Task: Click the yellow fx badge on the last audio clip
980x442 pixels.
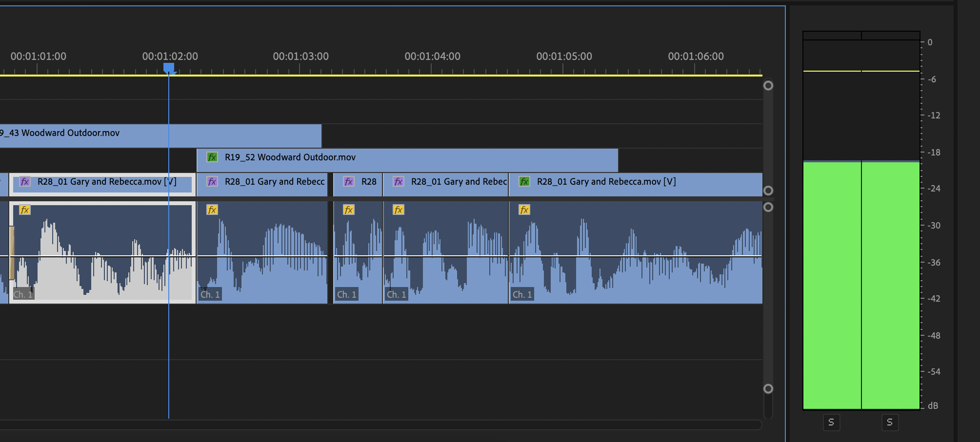Action: point(524,210)
